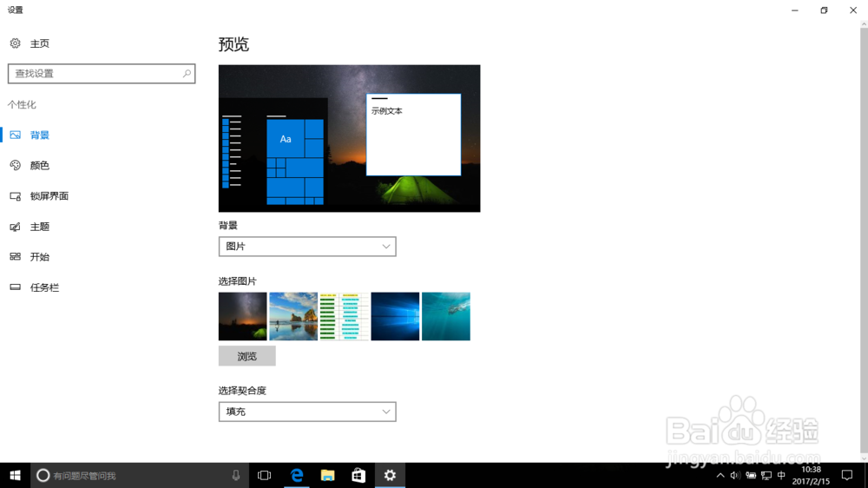Click the 浏览 browse button
Image resolution: width=868 pixels, height=488 pixels.
(x=247, y=356)
